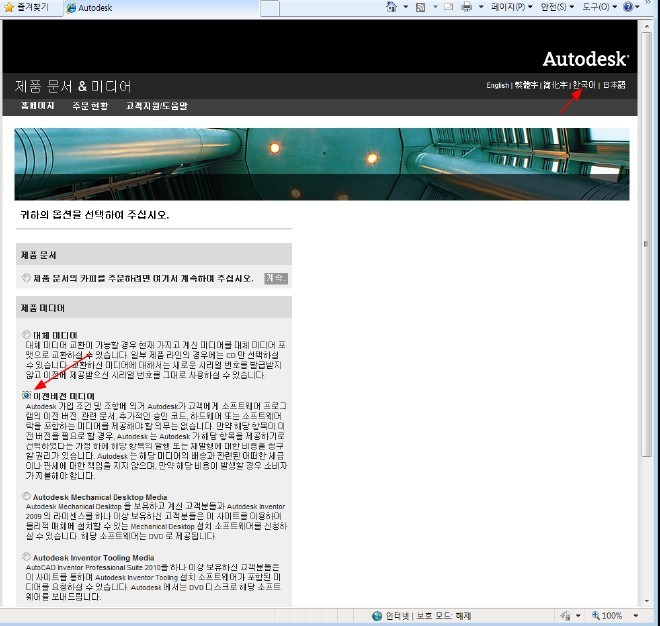Open the 즐겨찾기 favorites star button

[x=26, y=7]
